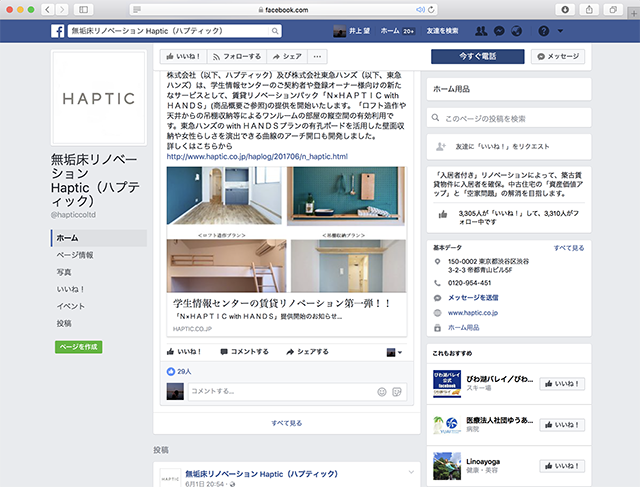
Task: Open the help question mark icon
Action: tap(543, 31)
